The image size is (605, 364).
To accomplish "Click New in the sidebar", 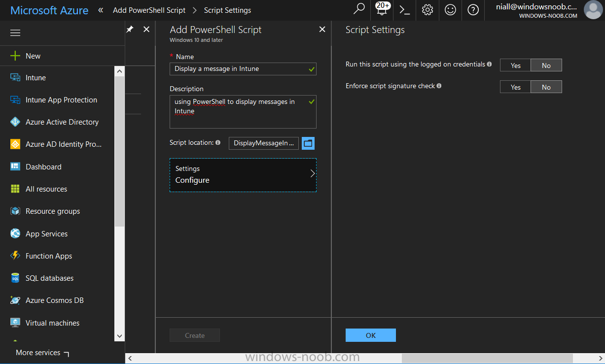I will point(33,56).
